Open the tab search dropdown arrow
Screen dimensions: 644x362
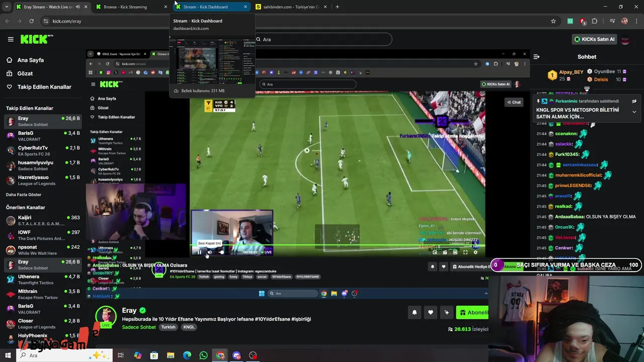point(7,7)
